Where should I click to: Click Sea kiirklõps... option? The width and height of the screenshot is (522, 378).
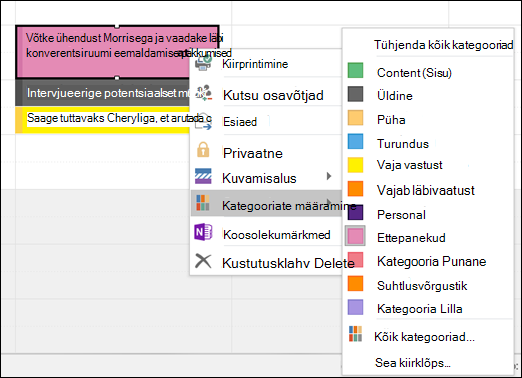pyautogui.click(x=413, y=363)
